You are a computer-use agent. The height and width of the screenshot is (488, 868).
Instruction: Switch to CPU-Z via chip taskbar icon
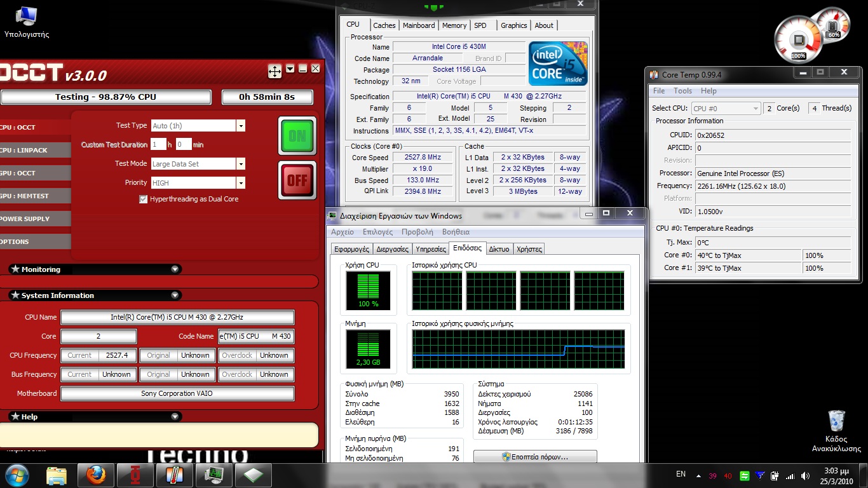point(254,475)
